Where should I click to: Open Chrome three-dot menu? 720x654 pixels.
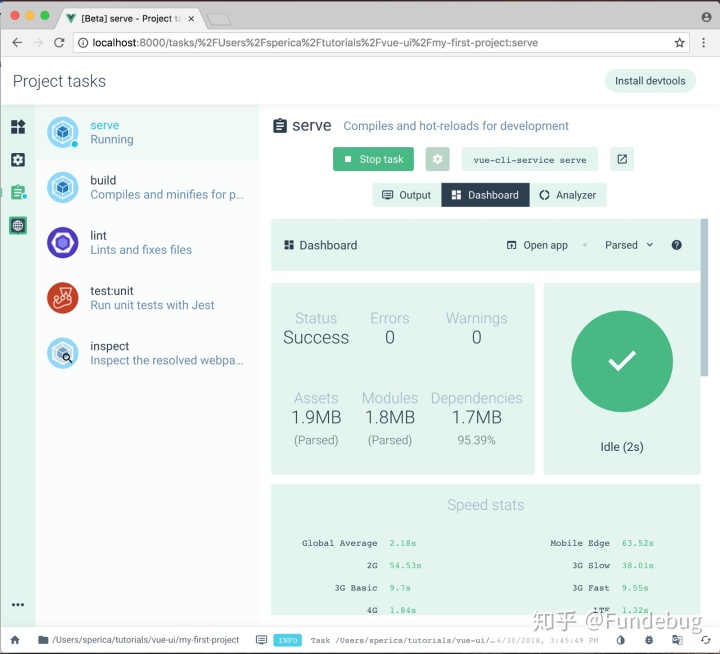(x=703, y=43)
